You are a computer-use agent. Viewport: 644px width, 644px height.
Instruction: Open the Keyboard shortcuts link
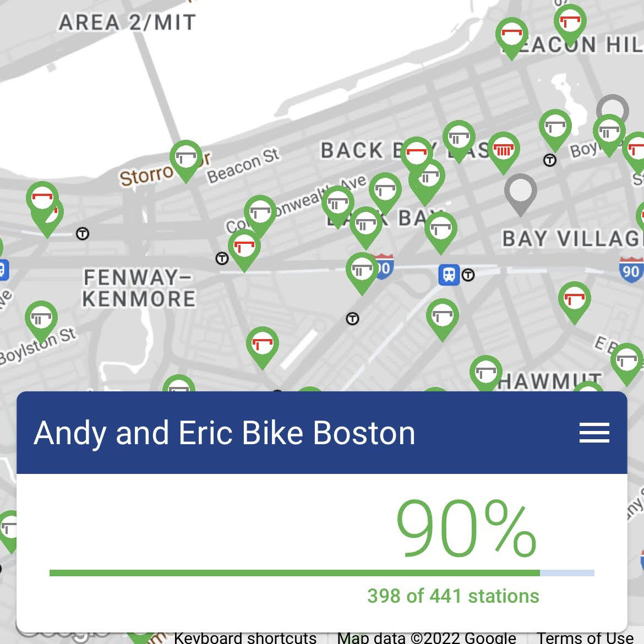click(245, 638)
